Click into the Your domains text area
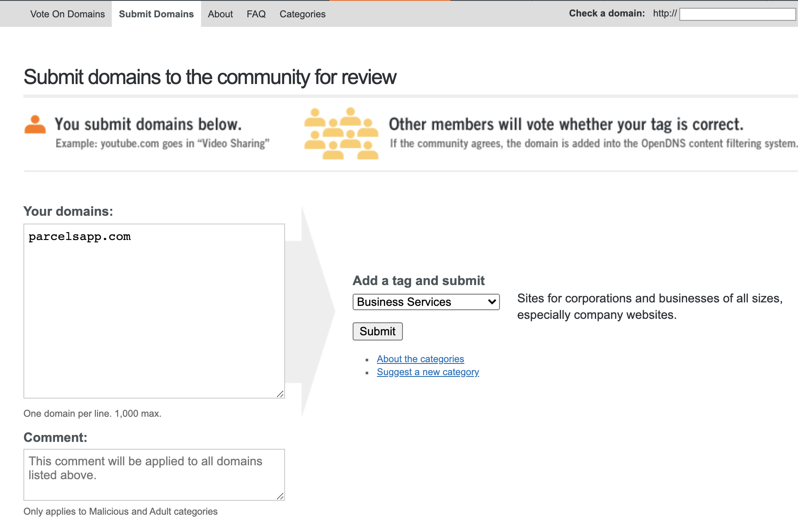 coord(154,311)
